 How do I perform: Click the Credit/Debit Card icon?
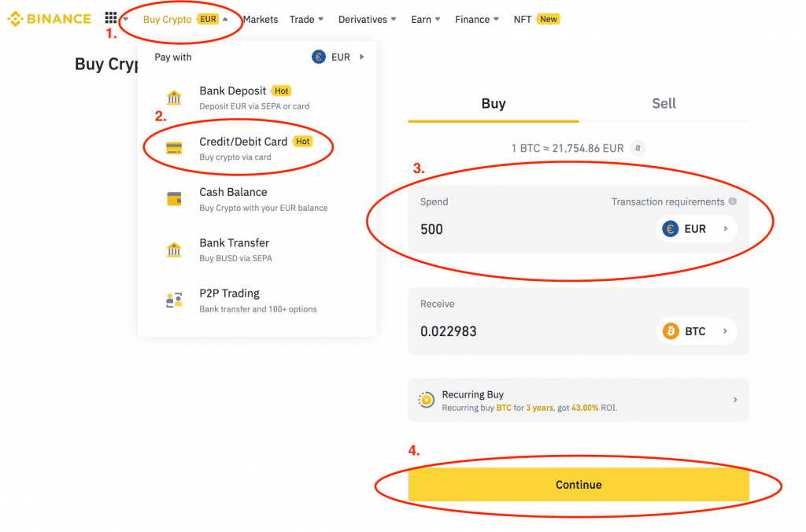(x=174, y=149)
